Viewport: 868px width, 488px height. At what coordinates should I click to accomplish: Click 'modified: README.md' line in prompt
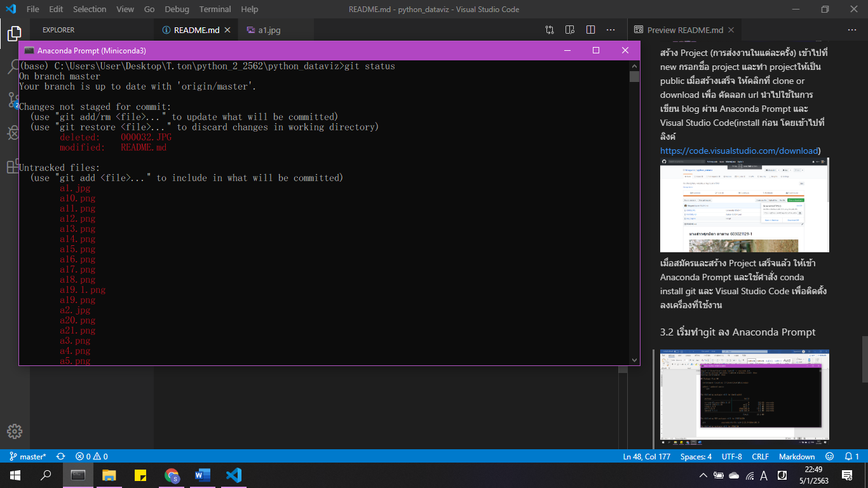[x=113, y=147]
